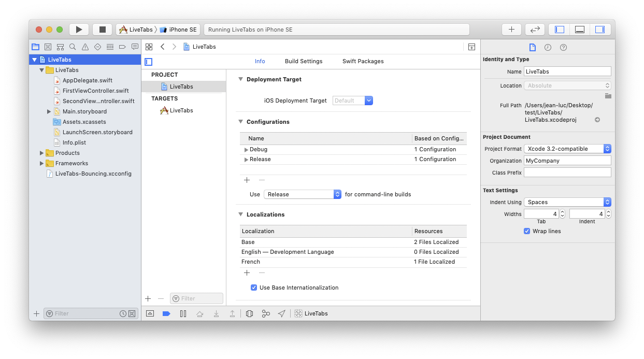This screenshot has width=644, height=359.
Task: Open the Report navigator speech bubble
Action: click(x=135, y=47)
